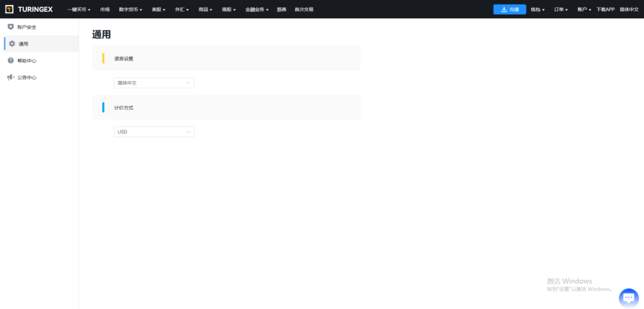644x309 pixels.
Task: Click the 帮助中心 question mark icon
Action: [11, 60]
